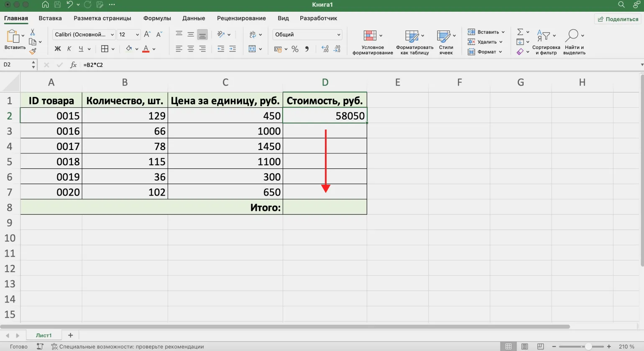Click the Cut scissors icon
644x351 pixels.
pyautogui.click(x=33, y=32)
